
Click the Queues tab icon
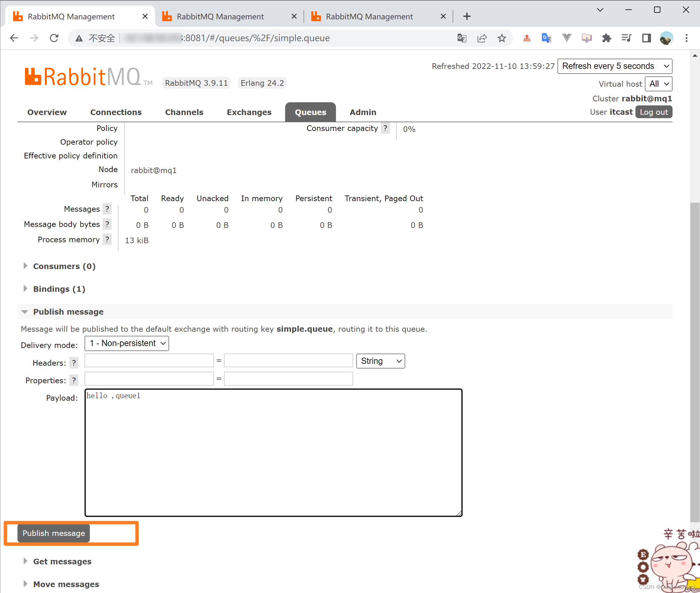(310, 112)
